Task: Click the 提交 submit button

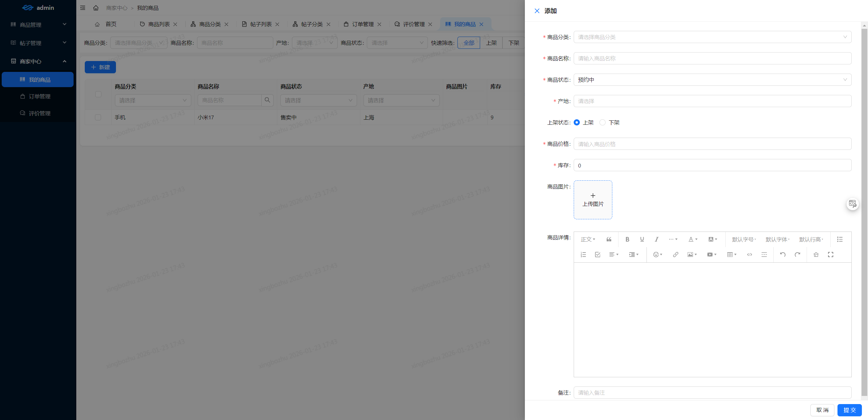Action: [x=849, y=410]
